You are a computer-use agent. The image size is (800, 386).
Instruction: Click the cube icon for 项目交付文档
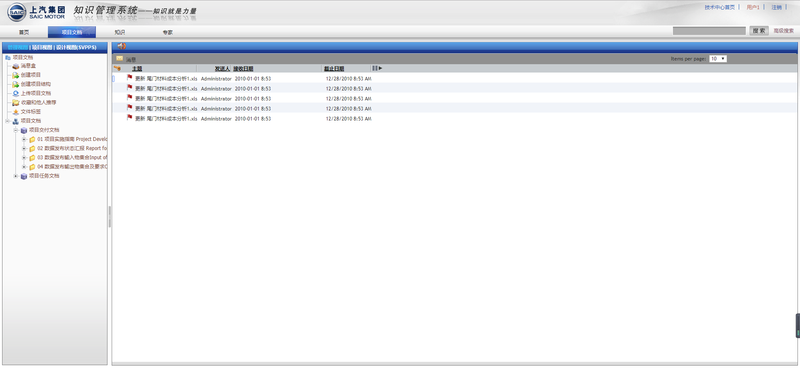pos(24,131)
